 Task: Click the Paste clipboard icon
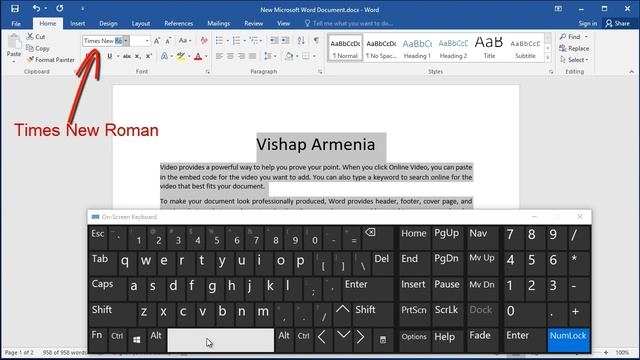point(14,42)
